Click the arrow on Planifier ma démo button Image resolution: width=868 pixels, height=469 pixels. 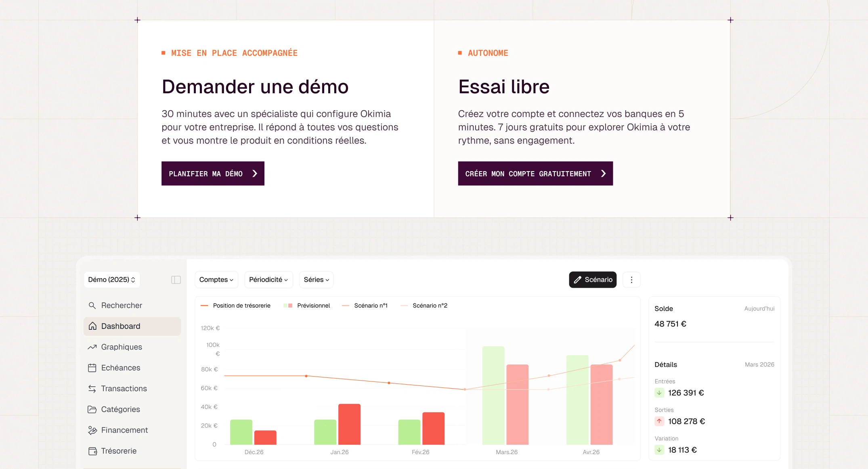point(255,174)
